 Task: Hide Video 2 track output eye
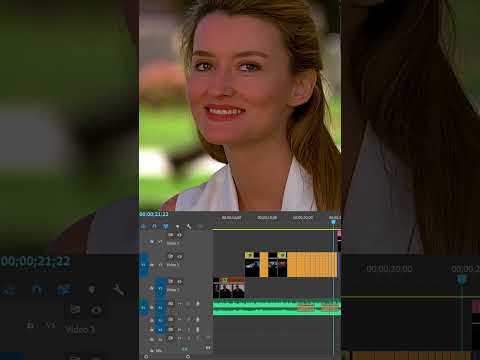(180, 256)
